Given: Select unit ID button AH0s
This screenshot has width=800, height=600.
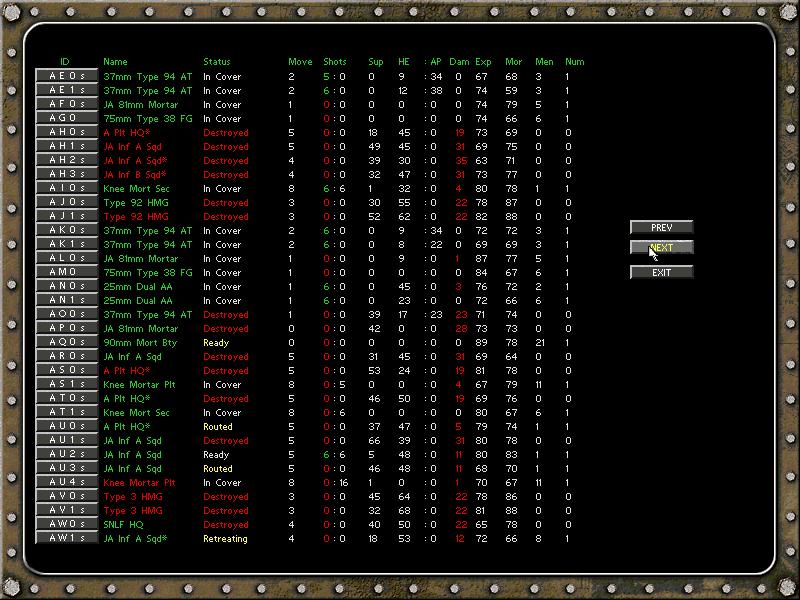Looking at the screenshot, I should pos(66,132).
